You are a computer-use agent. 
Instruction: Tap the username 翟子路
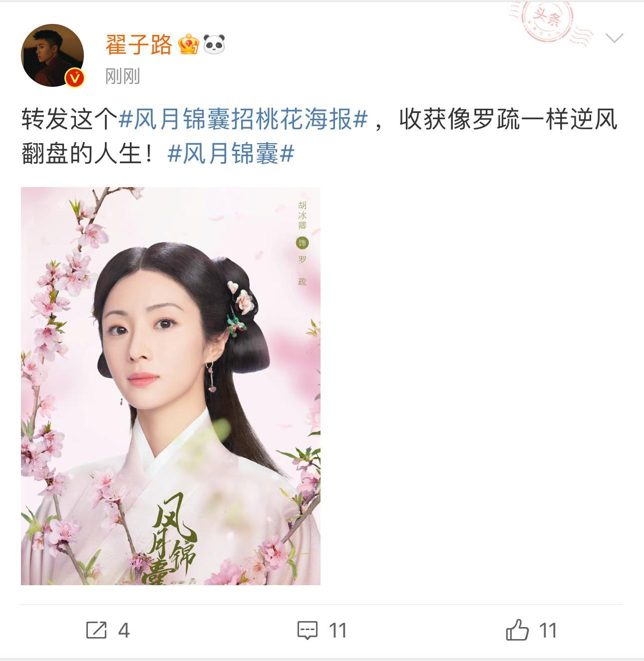[139, 45]
